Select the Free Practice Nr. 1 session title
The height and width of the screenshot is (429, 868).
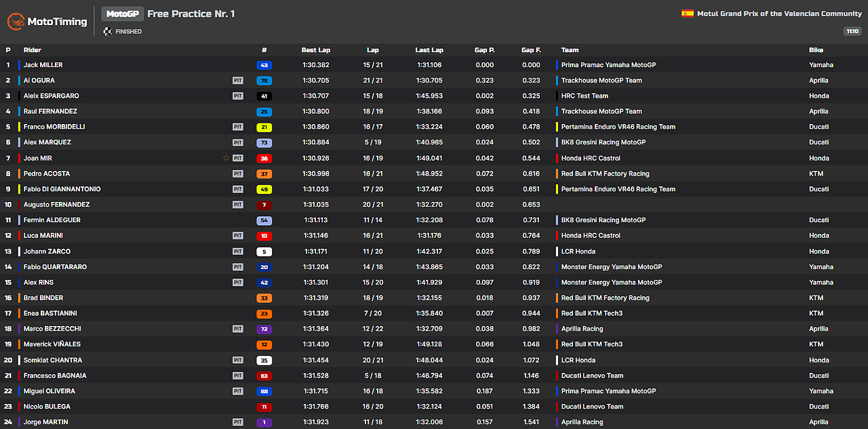coord(193,13)
